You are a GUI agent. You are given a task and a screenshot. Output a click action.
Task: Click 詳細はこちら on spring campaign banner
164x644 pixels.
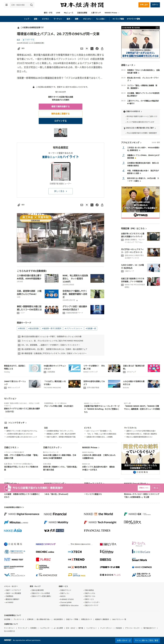coord(144,488)
